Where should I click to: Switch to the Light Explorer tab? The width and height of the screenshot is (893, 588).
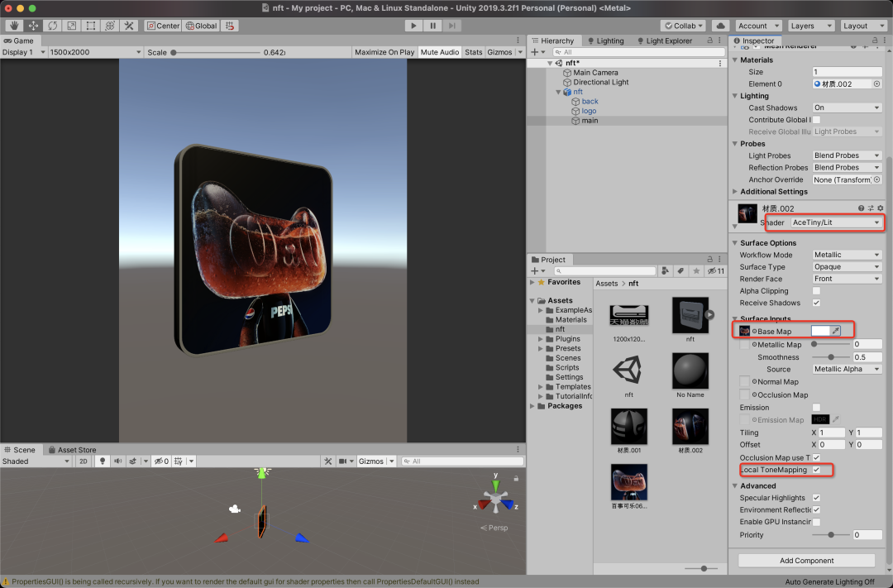[x=665, y=41]
